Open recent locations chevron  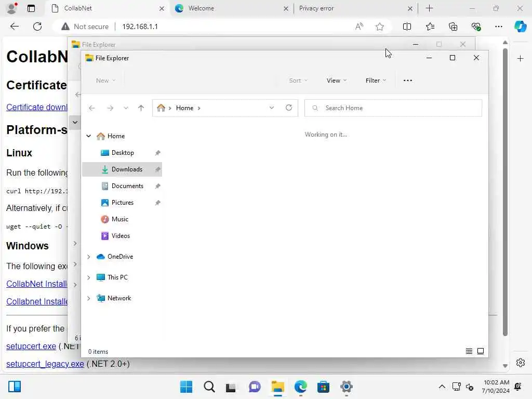point(126,108)
